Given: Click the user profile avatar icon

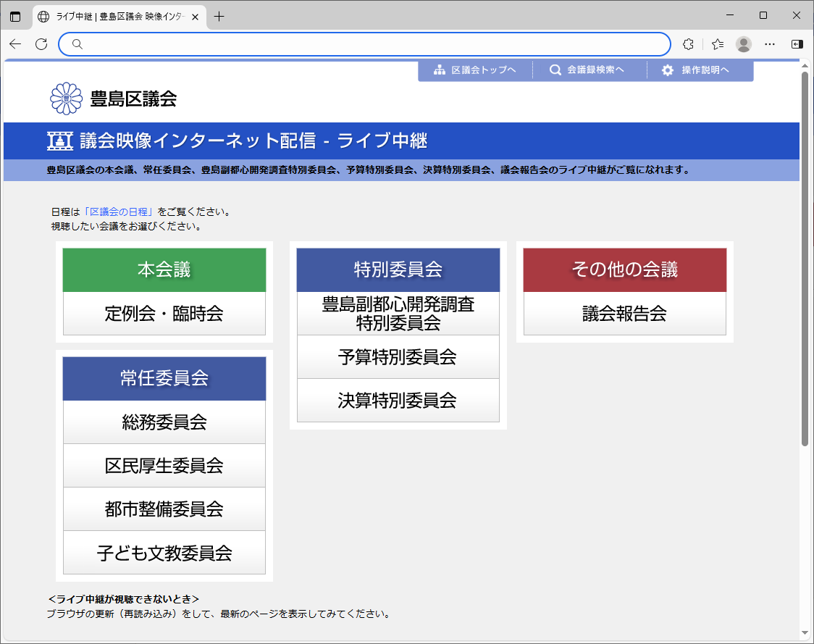Looking at the screenshot, I should [743, 44].
